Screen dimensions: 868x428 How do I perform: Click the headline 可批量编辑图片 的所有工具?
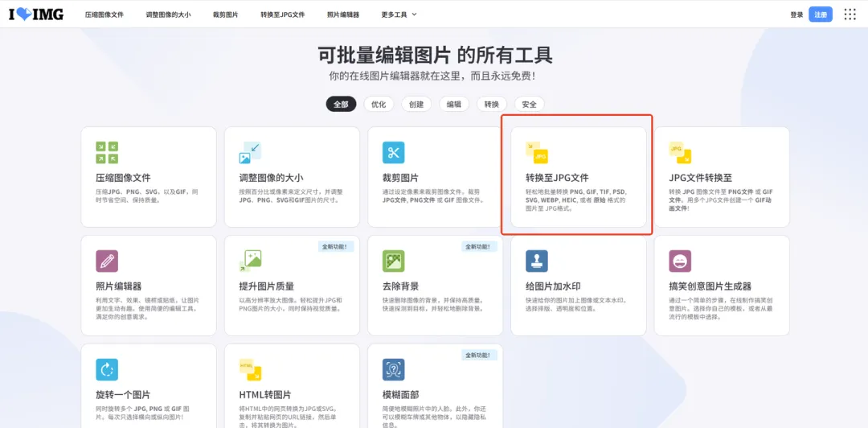pyautogui.click(x=435, y=56)
